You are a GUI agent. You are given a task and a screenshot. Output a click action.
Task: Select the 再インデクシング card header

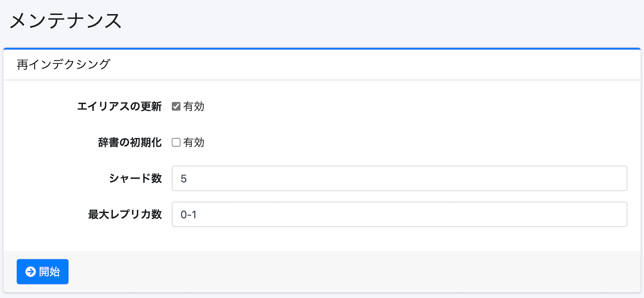[322, 65]
